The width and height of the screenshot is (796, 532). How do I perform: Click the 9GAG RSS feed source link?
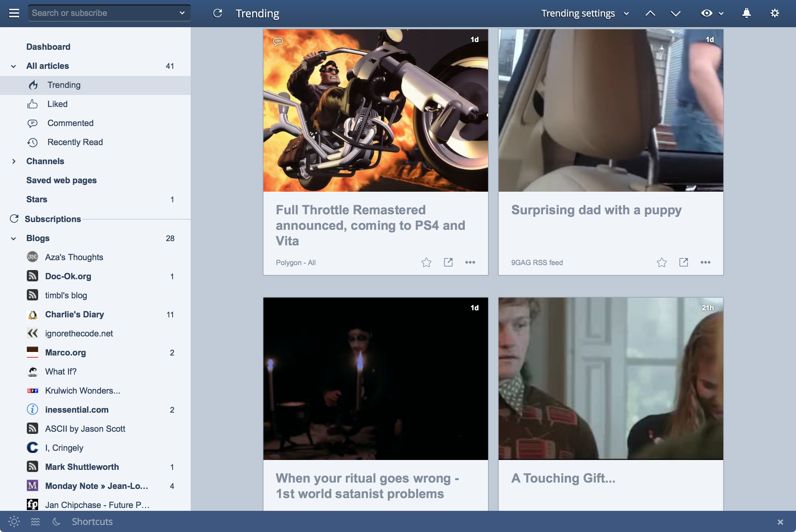tap(537, 263)
